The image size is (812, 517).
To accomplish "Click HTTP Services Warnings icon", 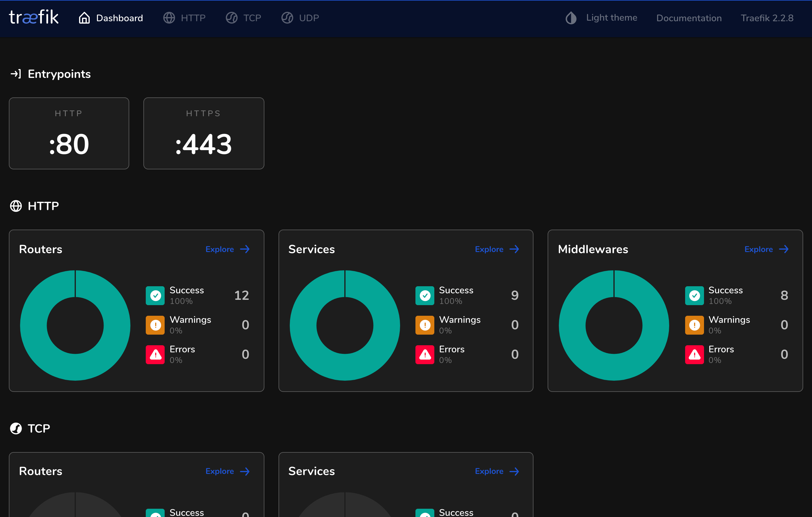I will coord(425,325).
